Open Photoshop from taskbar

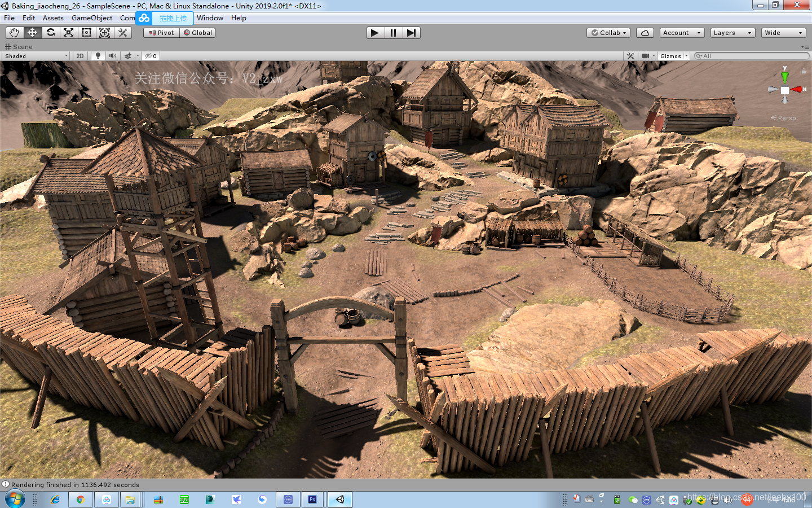pyautogui.click(x=312, y=500)
